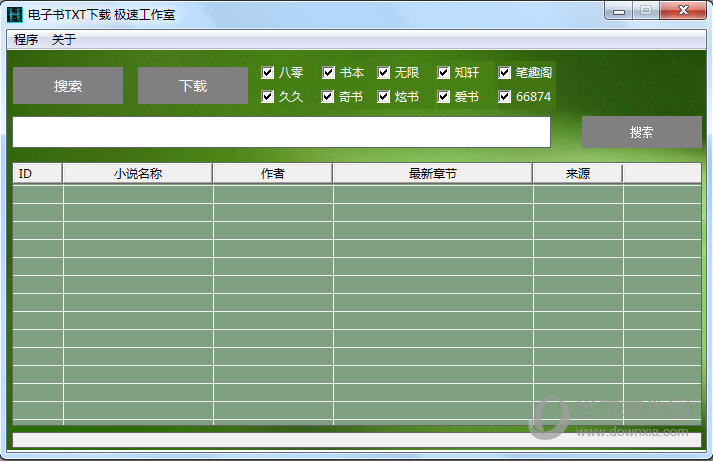Sort by the 最新章节 column header
713x461 pixels.
(432, 174)
